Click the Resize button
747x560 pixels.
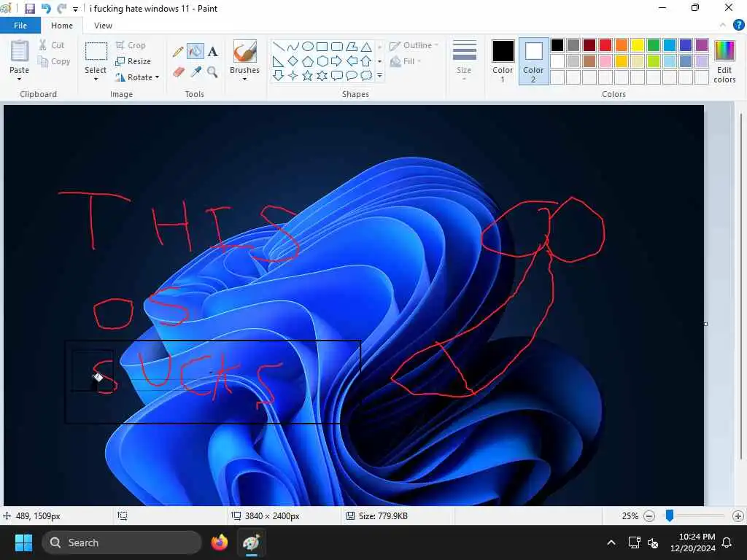(133, 61)
